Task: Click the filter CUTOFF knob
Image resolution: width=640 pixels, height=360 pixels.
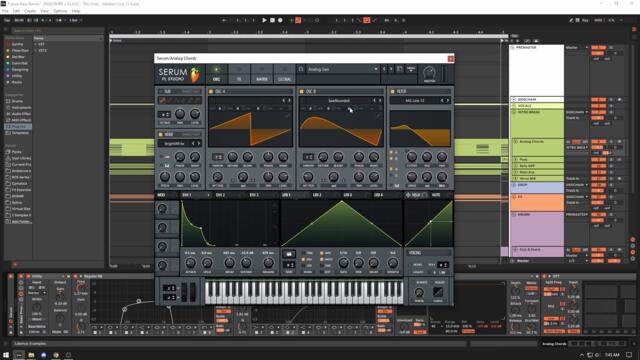Action: click(x=412, y=157)
